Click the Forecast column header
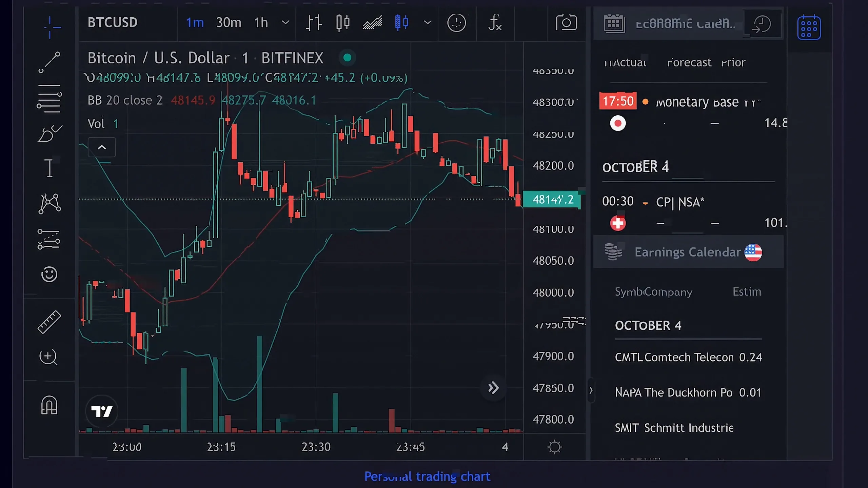The image size is (868, 488). click(x=689, y=62)
